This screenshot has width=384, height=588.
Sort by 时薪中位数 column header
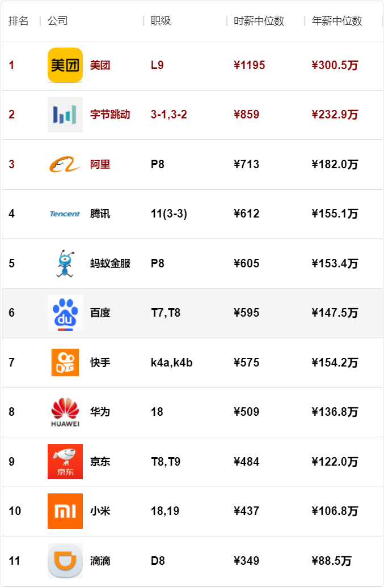(x=259, y=20)
